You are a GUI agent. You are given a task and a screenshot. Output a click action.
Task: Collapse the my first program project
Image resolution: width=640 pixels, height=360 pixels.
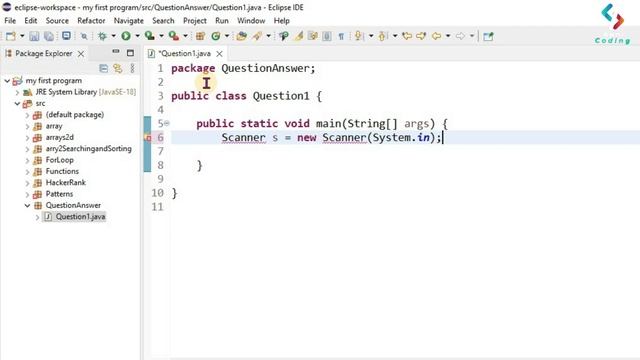[7, 81]
